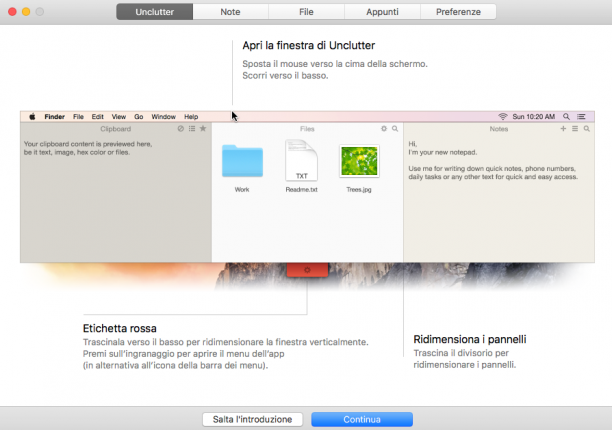Click the red close window button
This screenshot has height=430, width=612.
(x=12, y=12)
